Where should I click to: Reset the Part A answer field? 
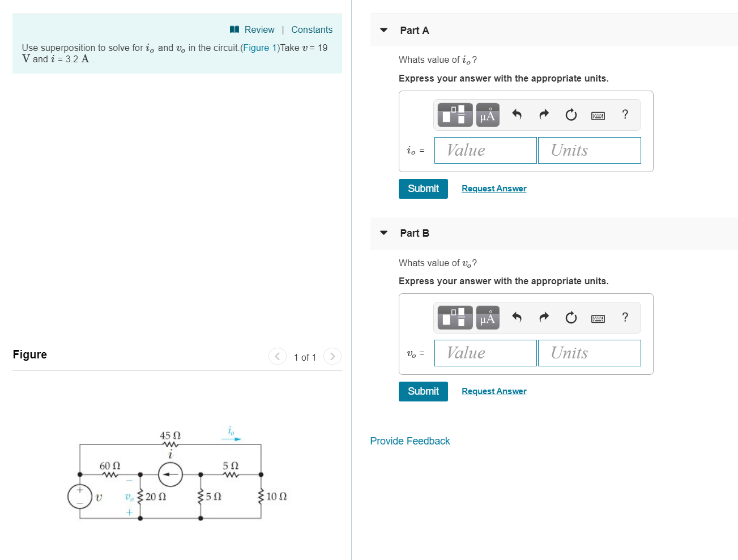571,115
